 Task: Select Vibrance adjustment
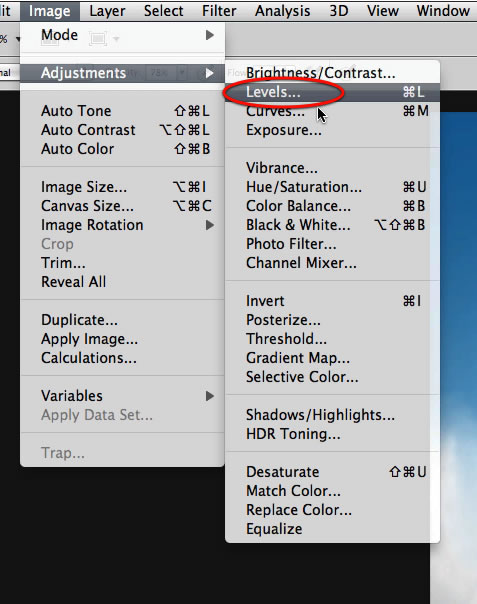pyautogui.click(x=333, y=168)
